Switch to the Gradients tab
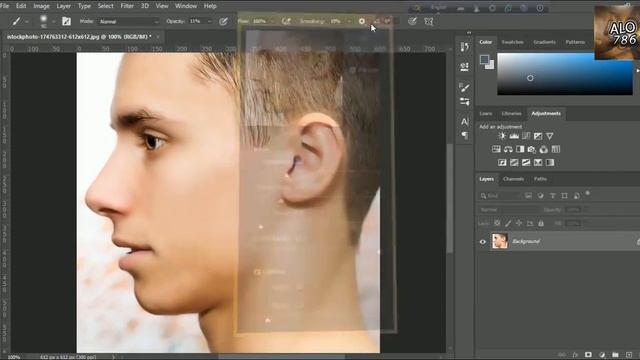The height and width of the screenshot is (360, 640). click(x=544, y=42)
